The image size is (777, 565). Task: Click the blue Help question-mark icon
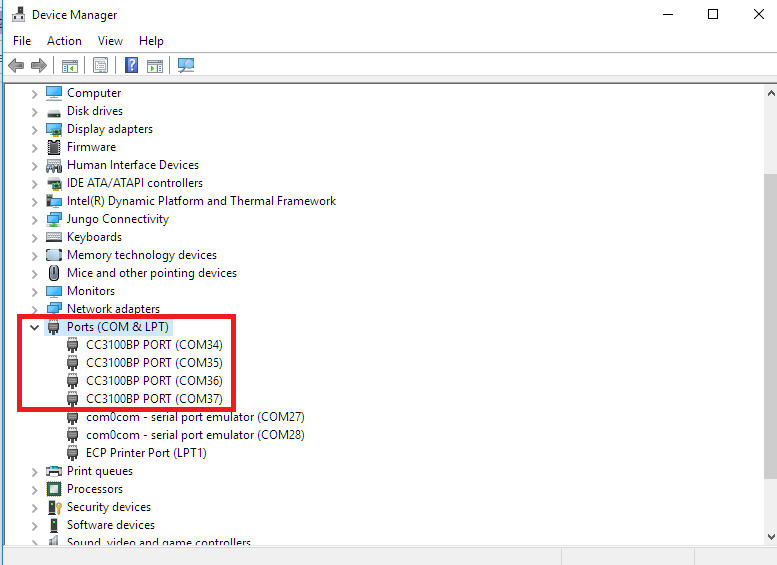coord(131,65)
